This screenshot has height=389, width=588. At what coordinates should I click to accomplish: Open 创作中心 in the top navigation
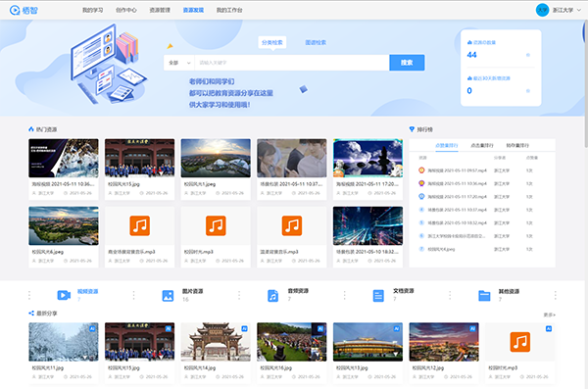pyautogui.click(x=126, y=10)
